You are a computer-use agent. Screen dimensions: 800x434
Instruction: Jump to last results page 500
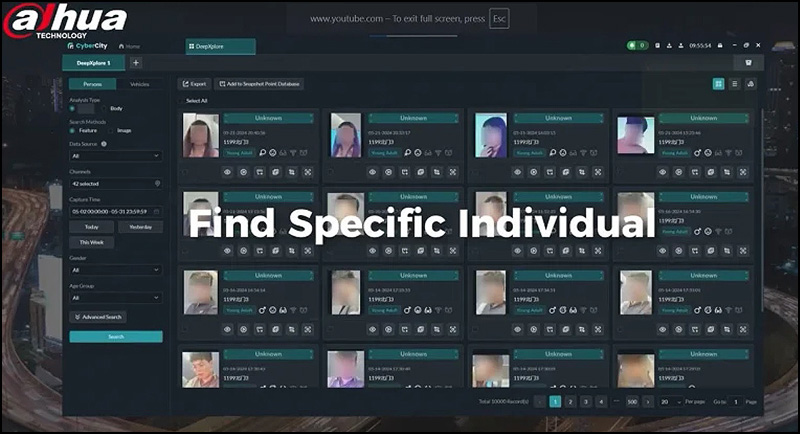[x=632, y=401]
